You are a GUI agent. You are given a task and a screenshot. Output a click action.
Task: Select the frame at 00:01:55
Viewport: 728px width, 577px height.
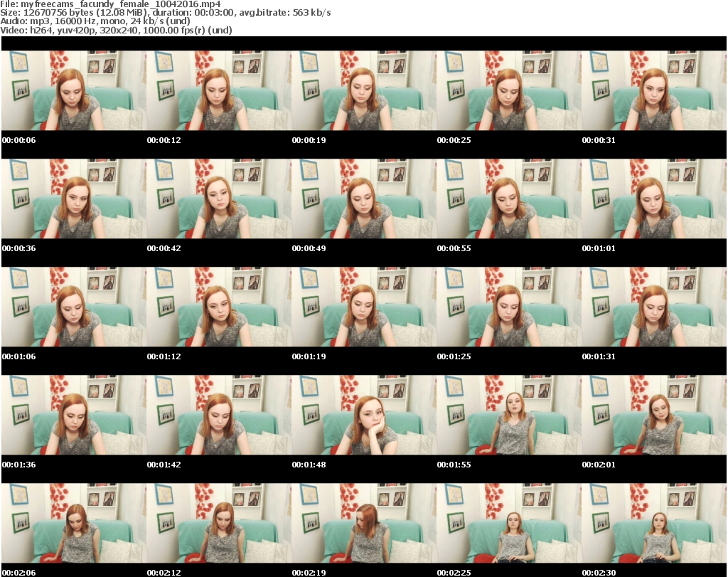508,415
